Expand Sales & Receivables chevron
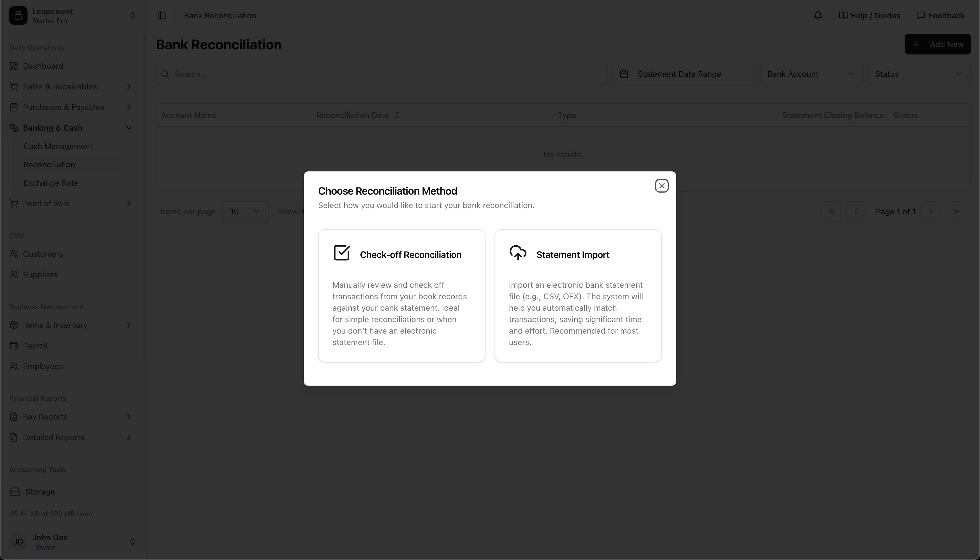The image size is (980, 560). [129, 87]
